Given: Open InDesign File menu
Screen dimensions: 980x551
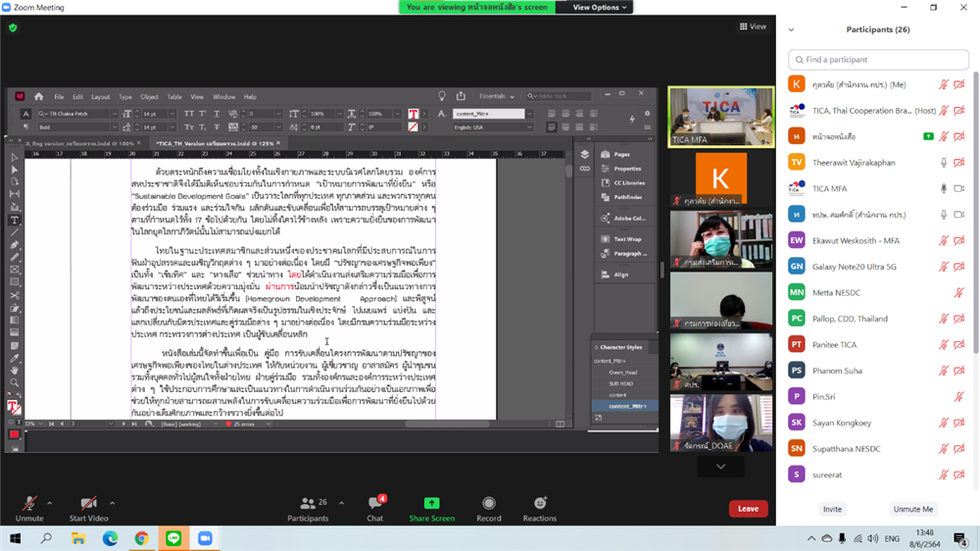Looking at the screenshot, I should click(59, 97).
